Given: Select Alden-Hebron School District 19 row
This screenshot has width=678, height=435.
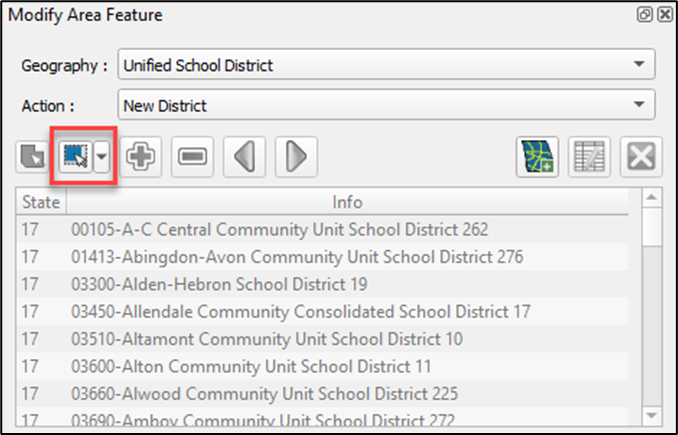Looking at the screenshot, I should (x=218, y=284).
